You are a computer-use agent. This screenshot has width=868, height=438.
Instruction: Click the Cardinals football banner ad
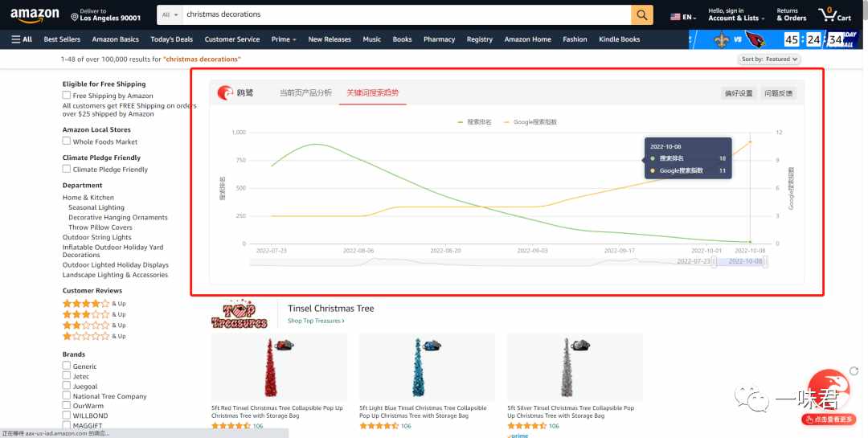(773, 39)
